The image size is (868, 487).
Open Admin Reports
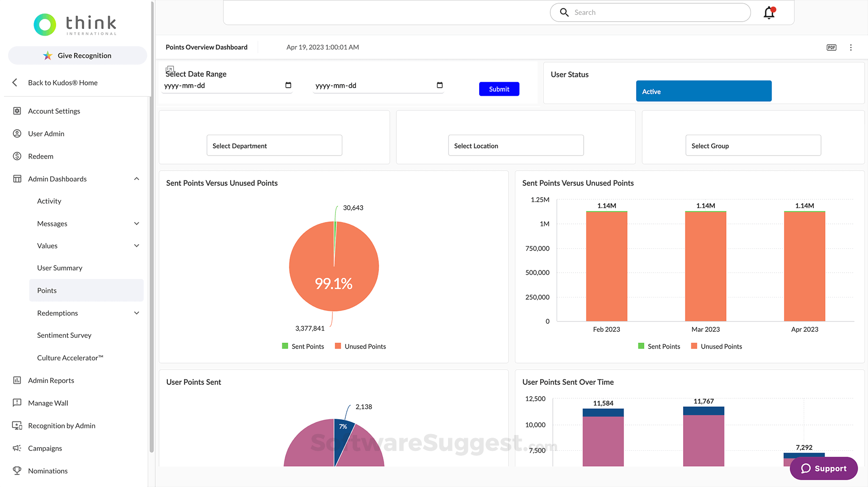click(x=51, y=380)
